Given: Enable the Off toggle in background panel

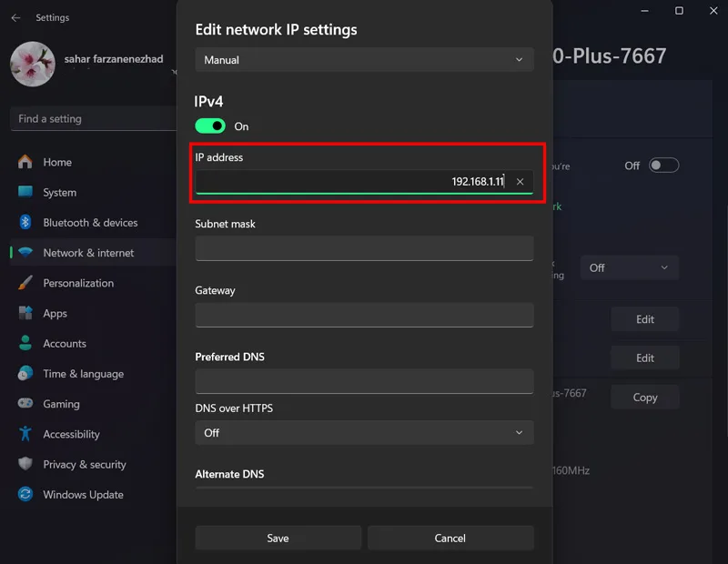Looking at the screenshot, I should pos(663,166).
